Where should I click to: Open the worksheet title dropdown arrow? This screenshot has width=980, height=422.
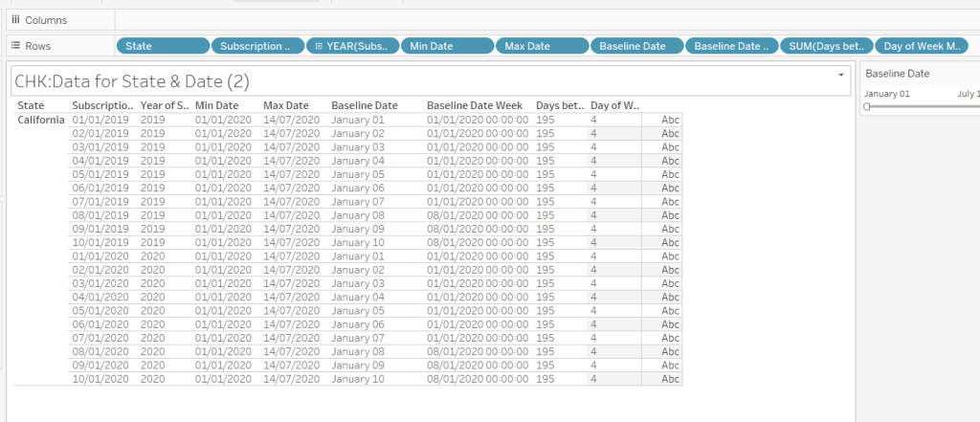tap(840, 75)
